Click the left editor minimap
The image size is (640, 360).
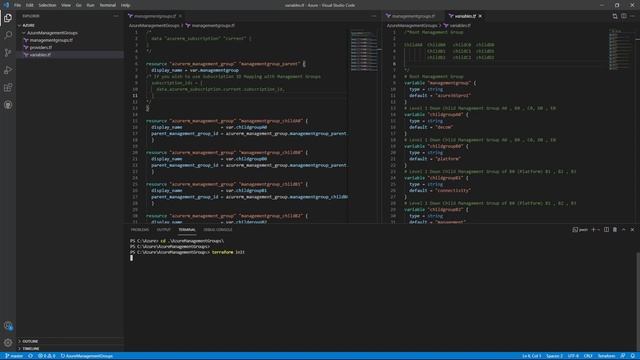pos(364,51)
